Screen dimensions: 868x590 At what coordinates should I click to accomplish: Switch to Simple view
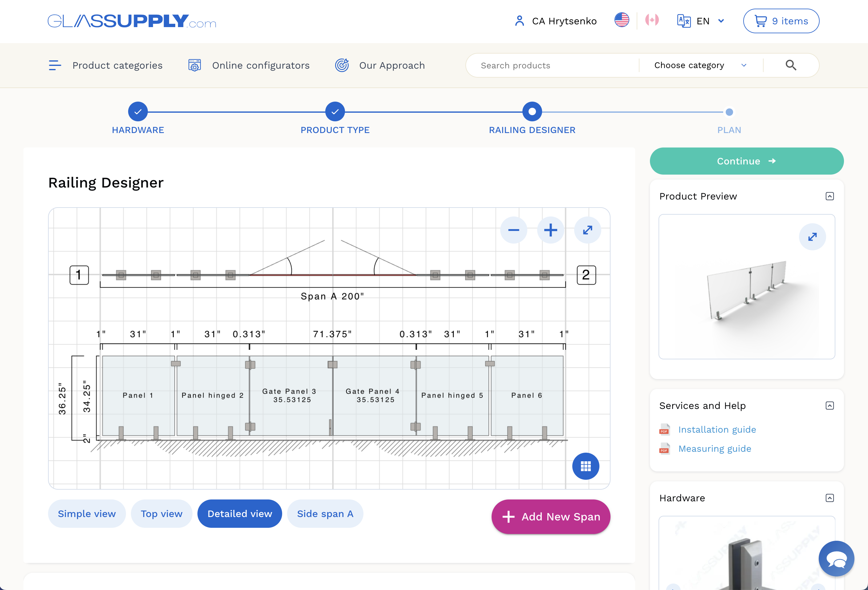click(x=87, y=514)
